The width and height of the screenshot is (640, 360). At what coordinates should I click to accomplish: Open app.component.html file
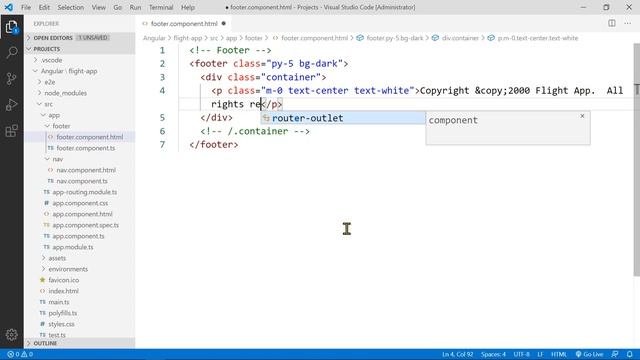80,214
